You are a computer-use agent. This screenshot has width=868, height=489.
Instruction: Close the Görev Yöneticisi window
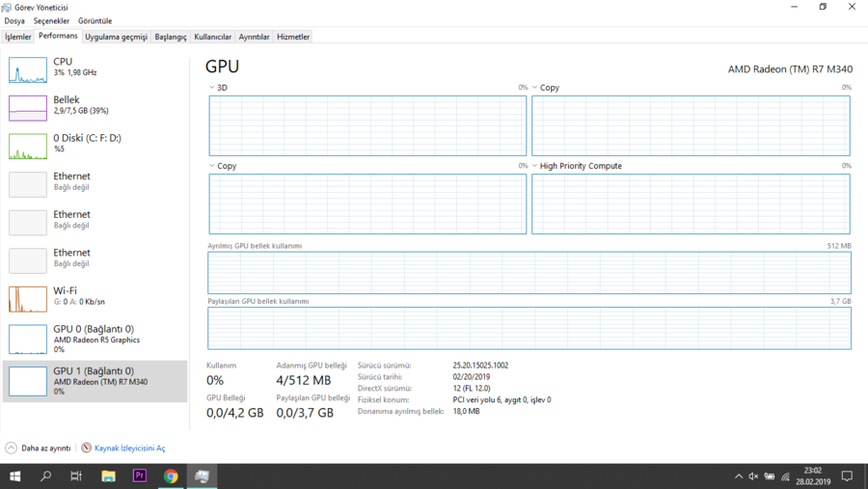click(x=852, y=7)
